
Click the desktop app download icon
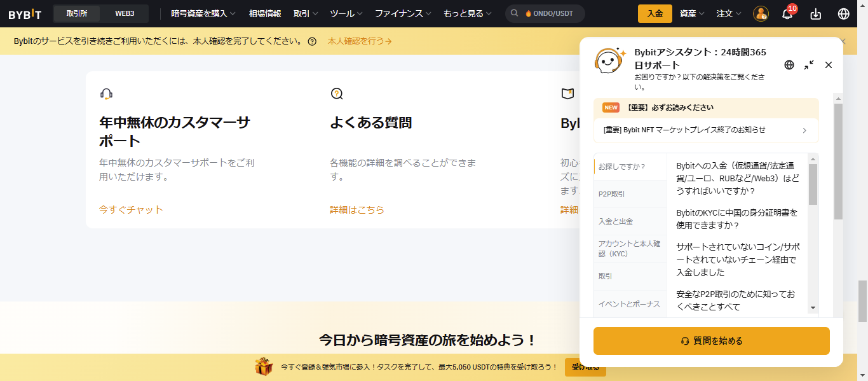click(x=816, y=13)
